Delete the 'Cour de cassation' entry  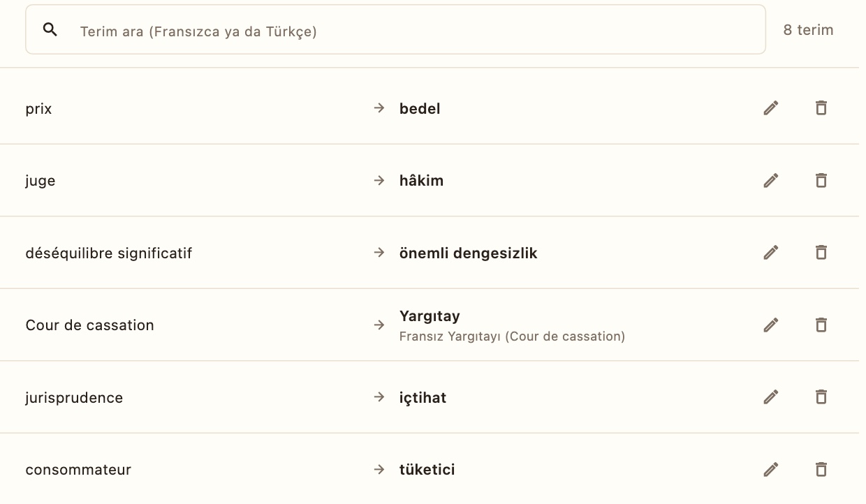[x=821, y=325]
